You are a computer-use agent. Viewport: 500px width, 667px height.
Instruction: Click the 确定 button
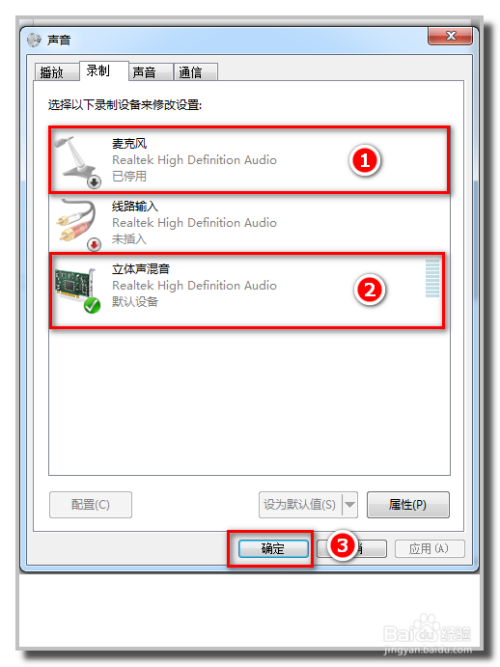click(x=273, y=549)
